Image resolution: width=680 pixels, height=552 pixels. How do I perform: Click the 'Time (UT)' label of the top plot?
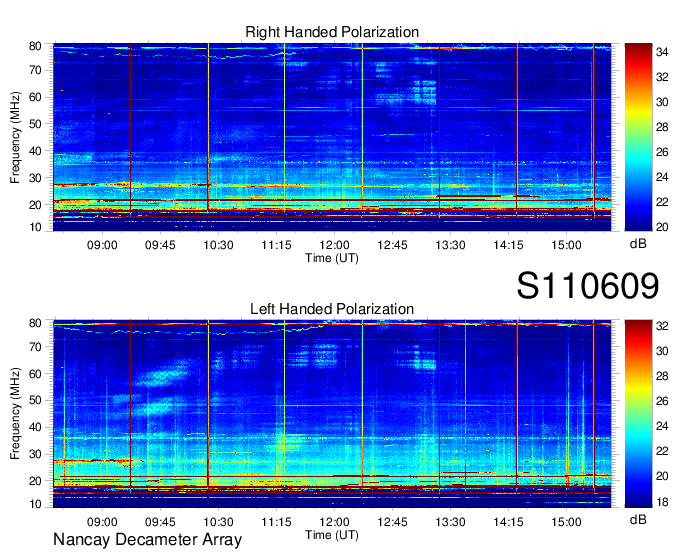(x=332, y=258)
